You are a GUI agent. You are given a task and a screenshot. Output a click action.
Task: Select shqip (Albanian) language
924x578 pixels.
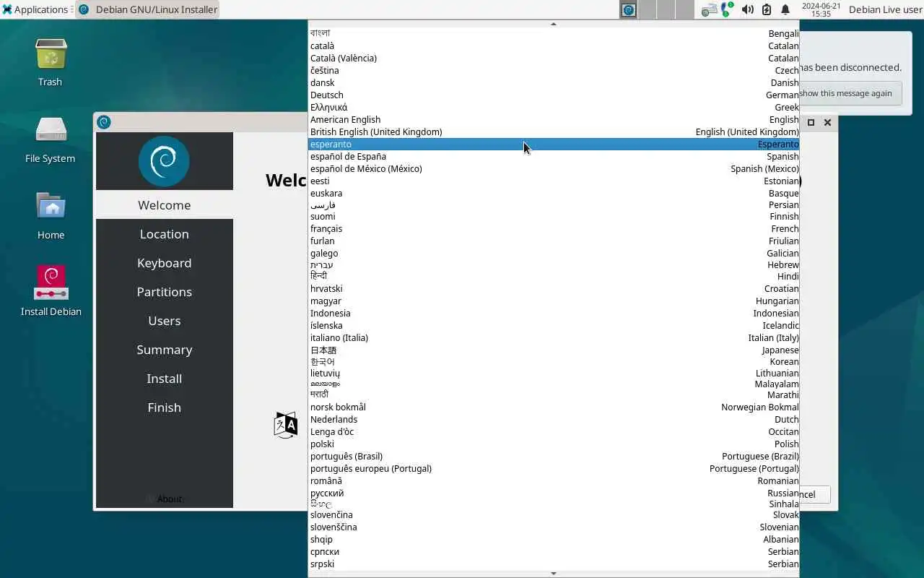[554, 539]
